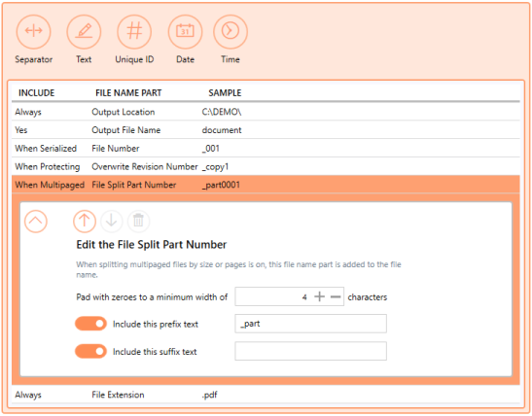
Task: Click the FILE NAME PART column header
Action: point(128,93)
